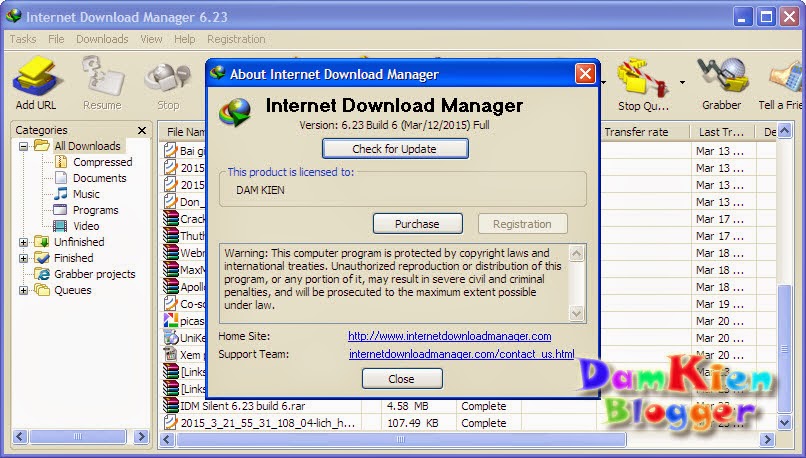This screenshot has height=458, width=806.
Task: Collapse the All Downloads tree node
Action: [x=23, y=146]
